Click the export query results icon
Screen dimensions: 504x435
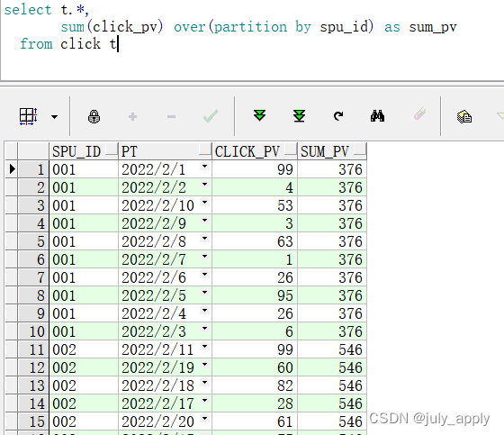(464, 116)
